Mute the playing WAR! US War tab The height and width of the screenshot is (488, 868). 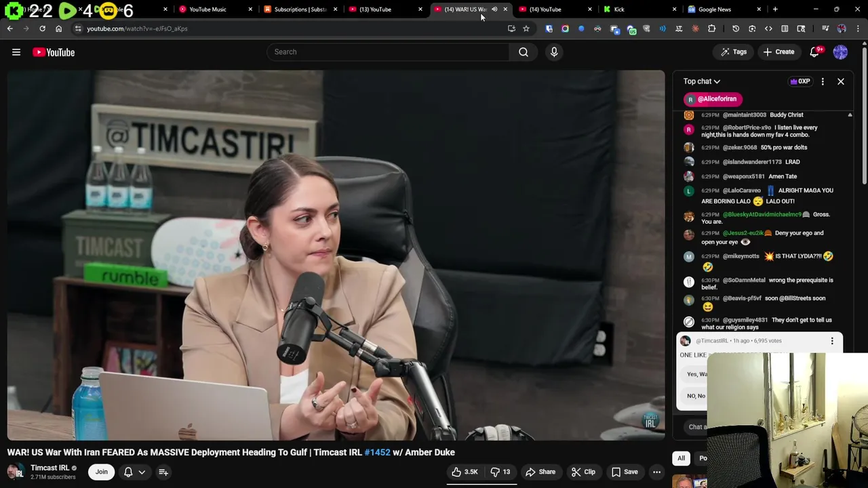(494, 9)
